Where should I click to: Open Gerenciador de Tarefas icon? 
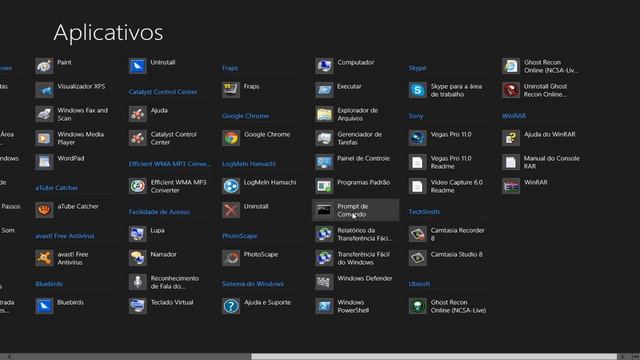click(x=324, y=138)
